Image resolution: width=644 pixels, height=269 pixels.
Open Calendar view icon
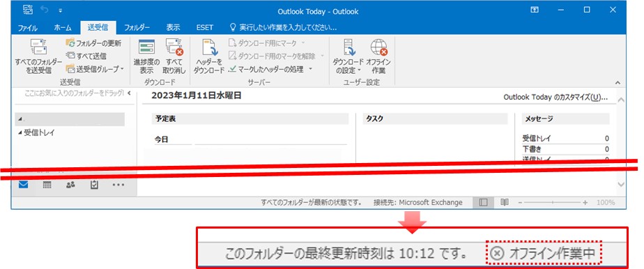[x=47, y=185]
